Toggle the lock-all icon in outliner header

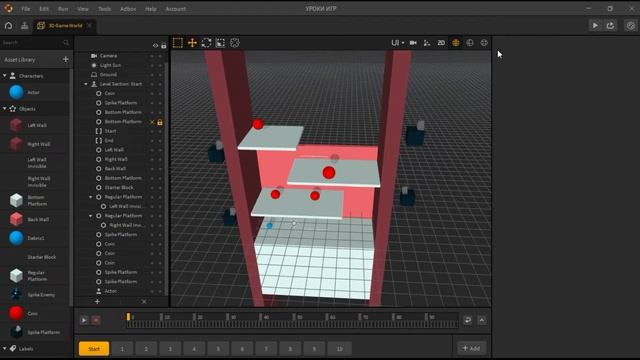pyautogui.click(x=164, y=46)
